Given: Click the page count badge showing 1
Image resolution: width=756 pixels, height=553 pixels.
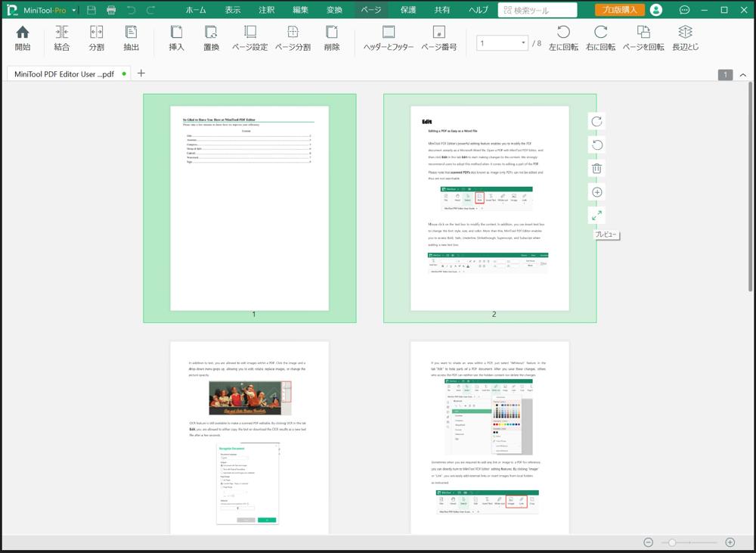Looking at the screenshot, I should tap(725, 75).
